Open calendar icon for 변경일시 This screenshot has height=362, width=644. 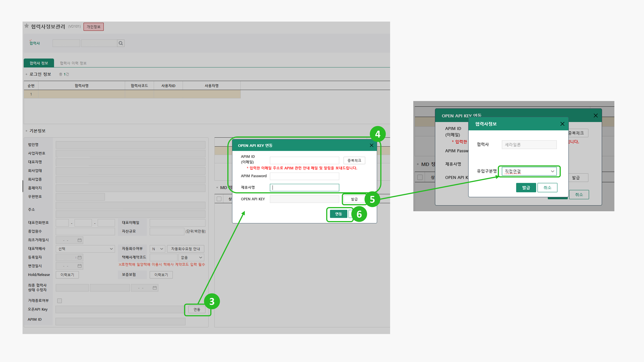(80, 266)
